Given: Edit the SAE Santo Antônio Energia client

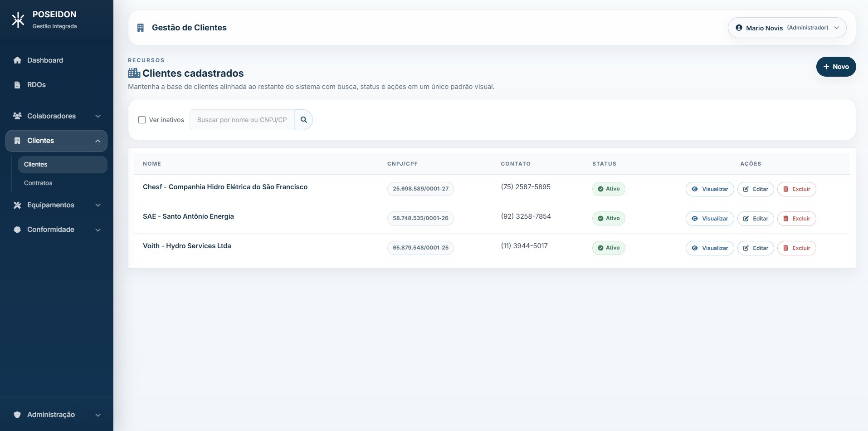Looking at the screenshot, I should point(755,219).
